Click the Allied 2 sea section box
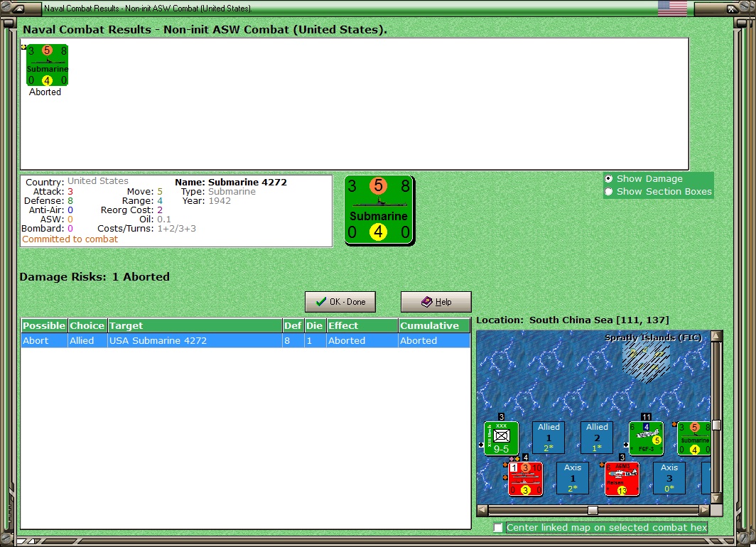 (x=597, y=438)
